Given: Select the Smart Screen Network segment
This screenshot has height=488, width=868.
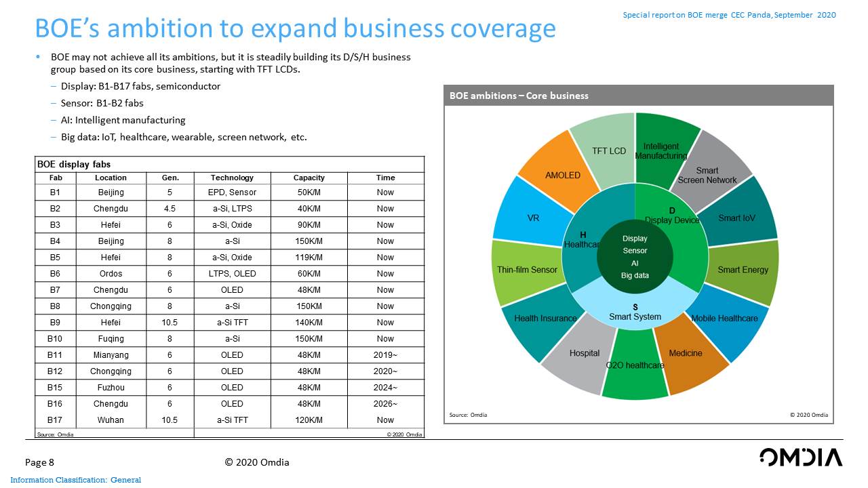Looking at the screenshot, I should click(712, 173).
